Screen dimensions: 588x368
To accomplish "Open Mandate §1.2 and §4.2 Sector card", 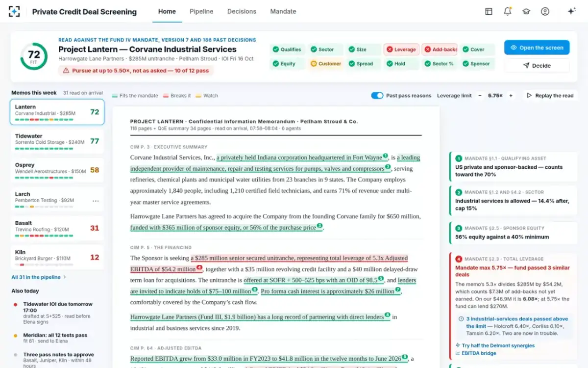I will [513, 201].
